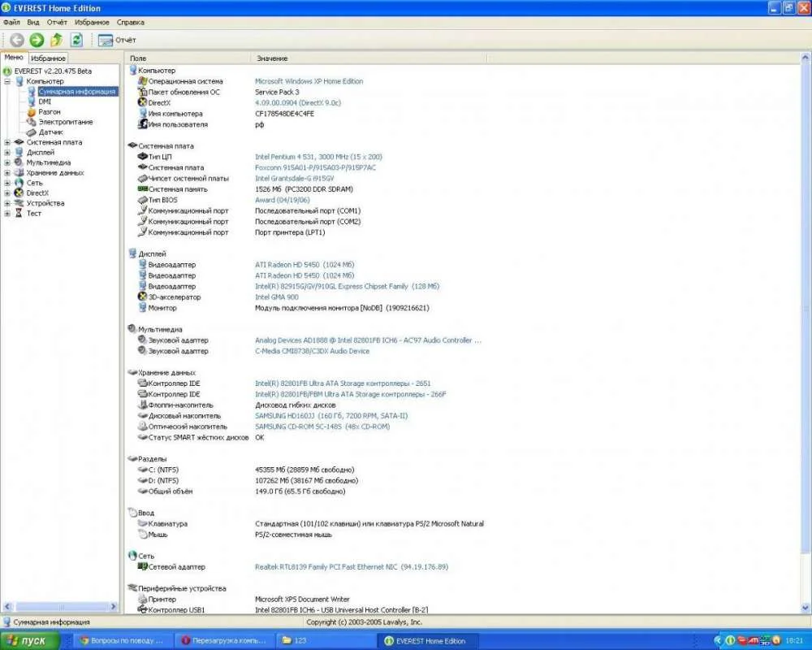Click the Back navigation arrow icon

click(17, 40)
